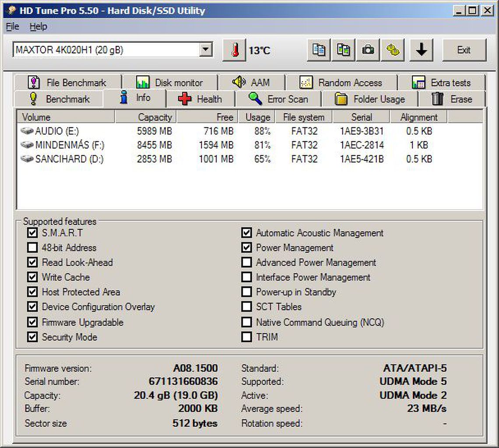Click the AUDIO (E:) drive icon
499x448 pixels.
point(27,131)
